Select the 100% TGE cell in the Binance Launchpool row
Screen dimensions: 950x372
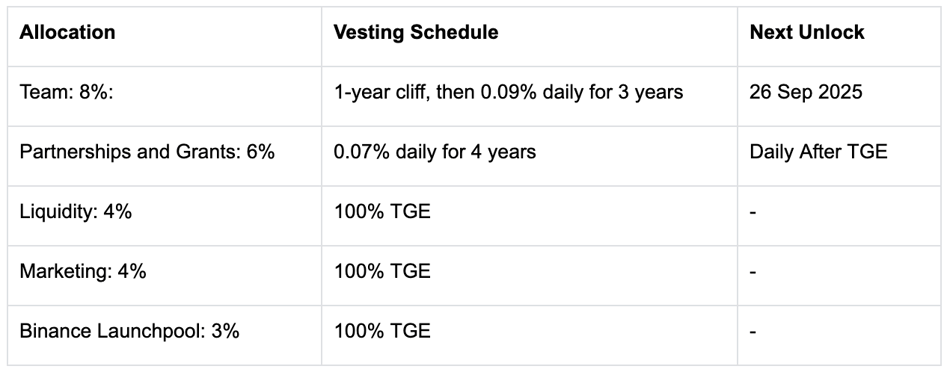pos(529,335)
